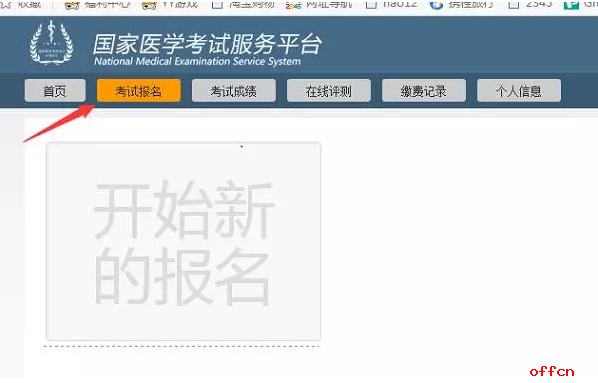Click the National Medical Examination Service System subtitle

[x=197, y=61]
